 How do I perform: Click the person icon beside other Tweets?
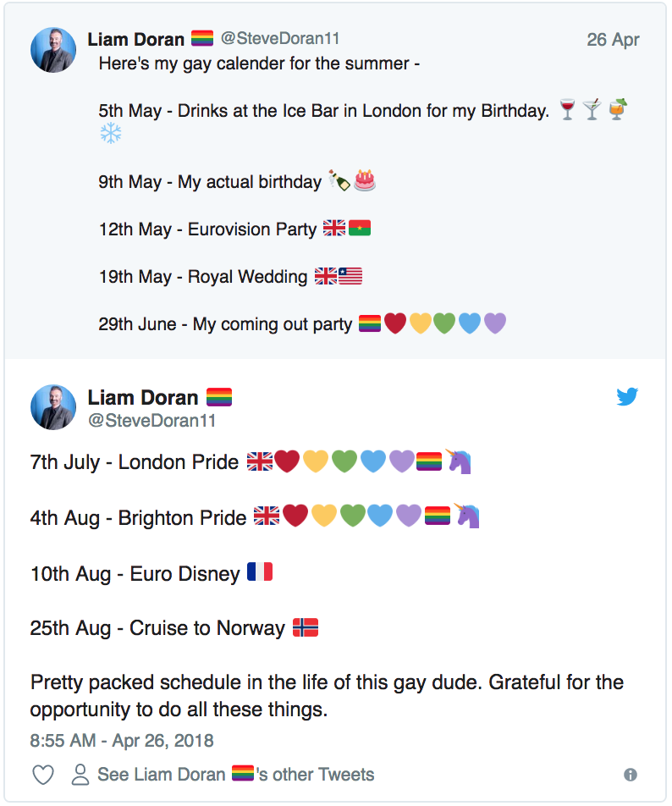tap(80, 774)
